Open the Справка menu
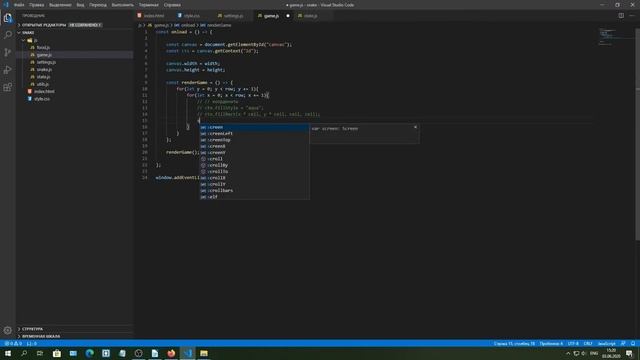The width and height of the screenshot is (640, 360). click(172, 5)
